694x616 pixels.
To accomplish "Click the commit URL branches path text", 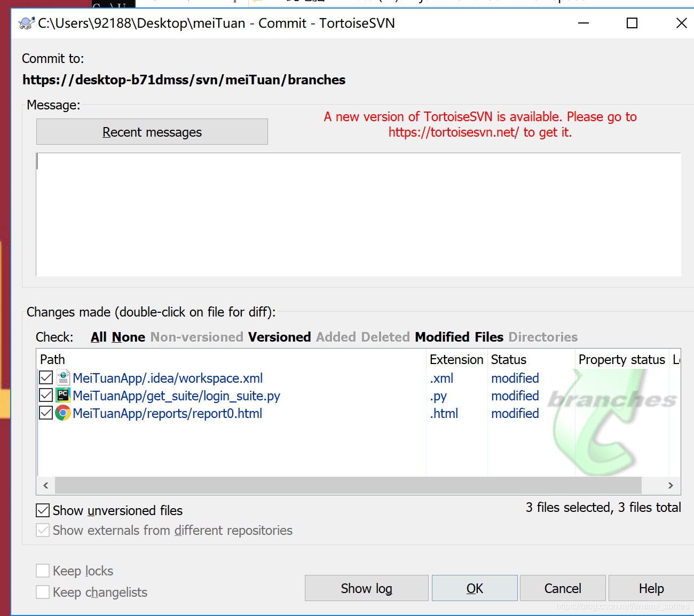I will point(184,80).
